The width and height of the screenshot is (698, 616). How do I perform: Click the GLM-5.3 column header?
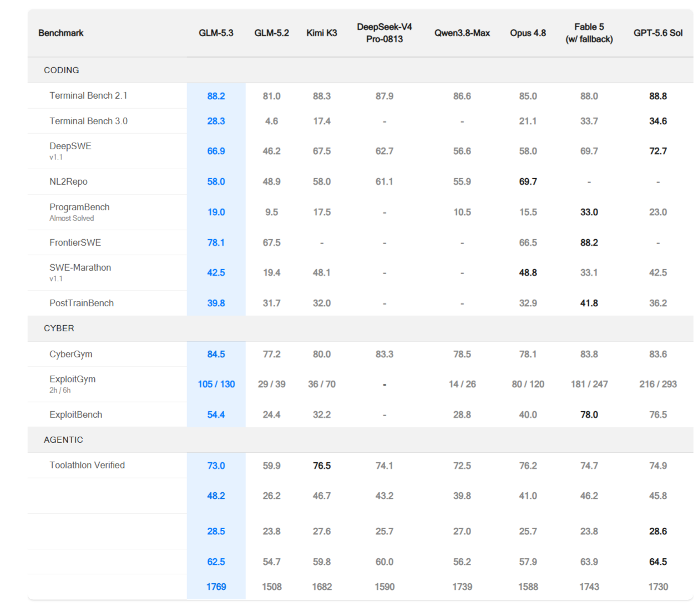point(216,33)
